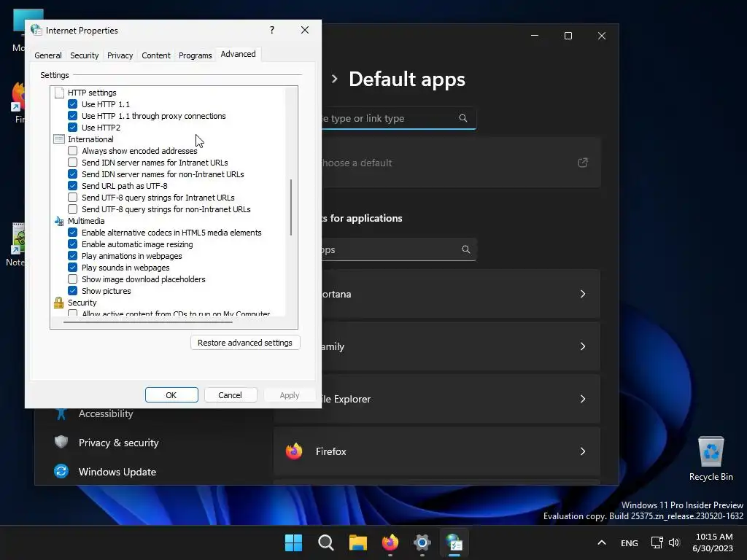Click the network icon in system tray
Image resolution: width=747 pixels, height=560 pixels.
pyautogui.click(x=657, y=542)
